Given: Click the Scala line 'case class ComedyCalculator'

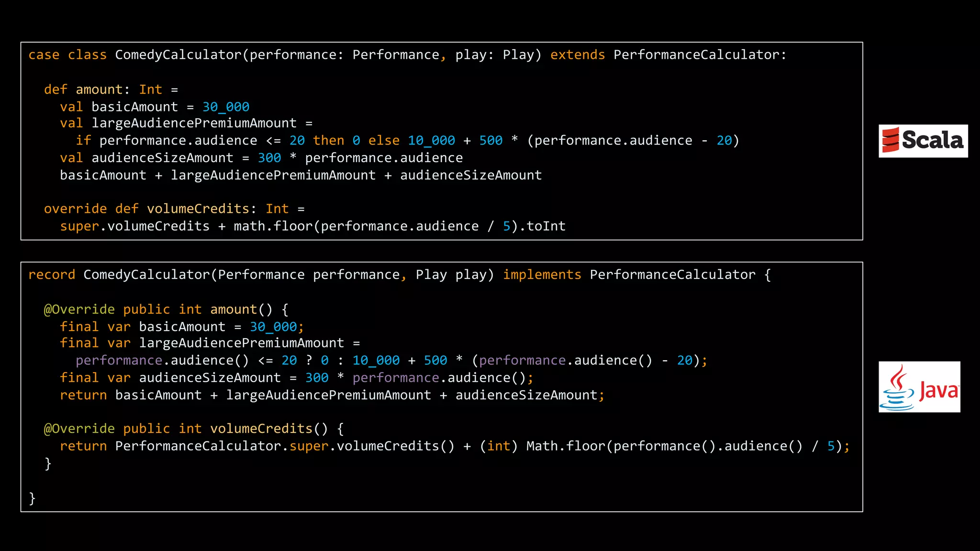Looking at the screenshot, I should tap(407, 55).
